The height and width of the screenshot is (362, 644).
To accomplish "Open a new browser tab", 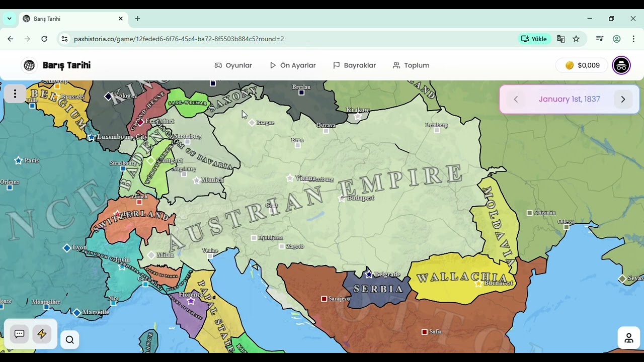I will tap(137, 19).
